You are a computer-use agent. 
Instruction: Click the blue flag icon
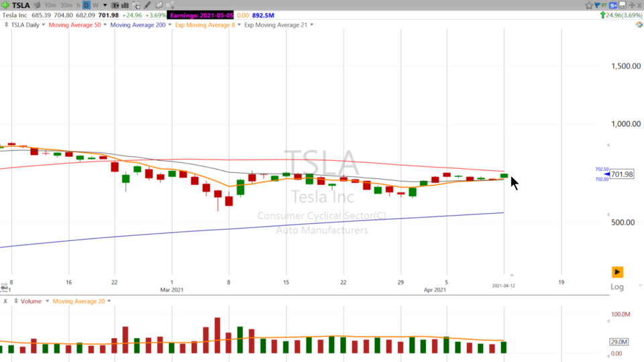coord(597,5)
